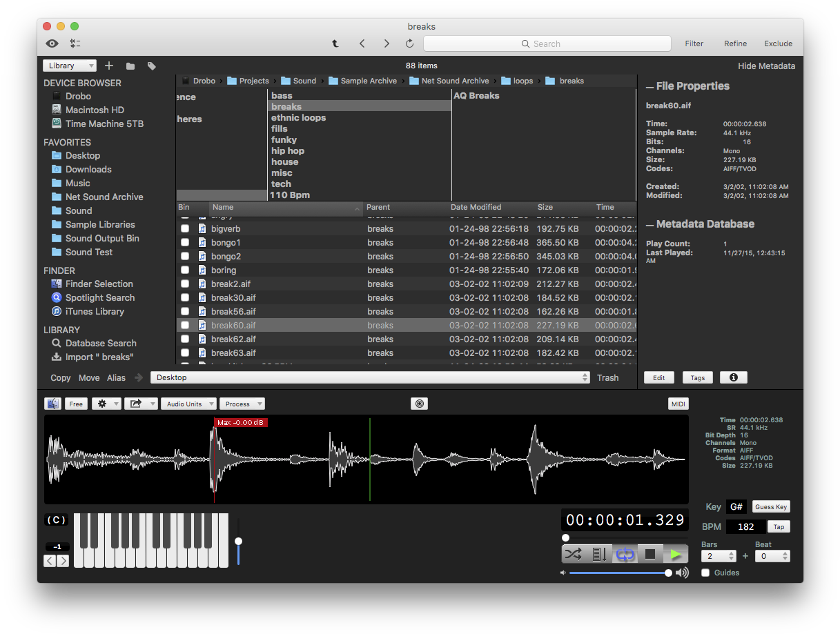Open the Process dropdown
The image size is (840, 634).
(x=242, y=404)
